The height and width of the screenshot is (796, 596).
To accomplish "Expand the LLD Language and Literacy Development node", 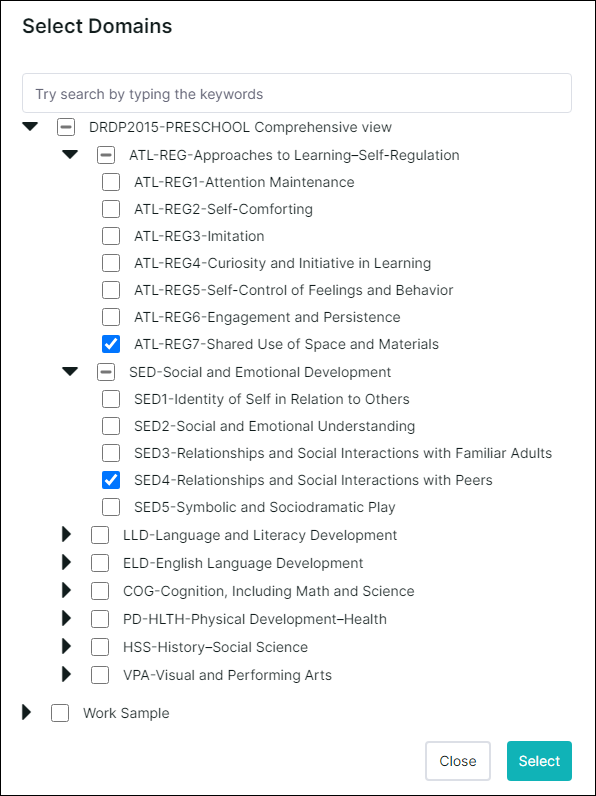I will pos(67,535).
